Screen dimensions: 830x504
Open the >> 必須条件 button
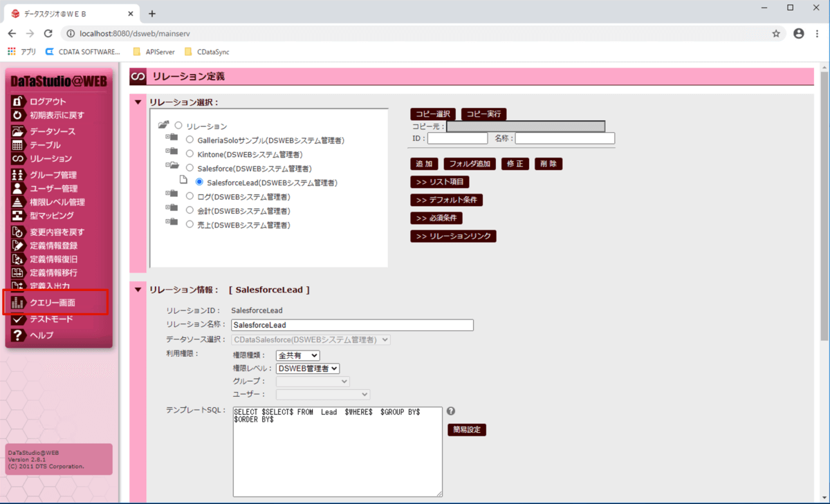(436, 218)
